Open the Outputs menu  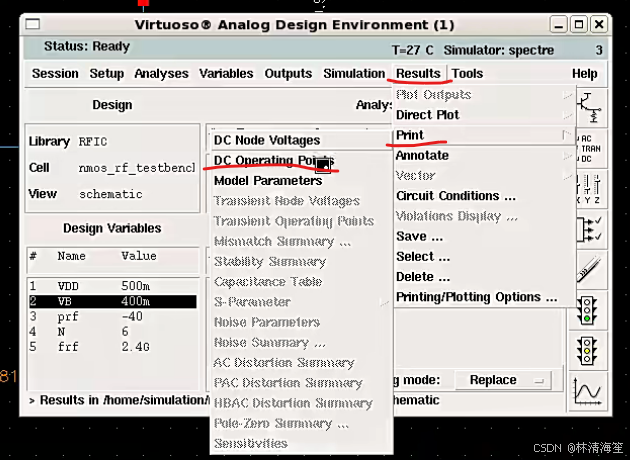click(288, 74)
